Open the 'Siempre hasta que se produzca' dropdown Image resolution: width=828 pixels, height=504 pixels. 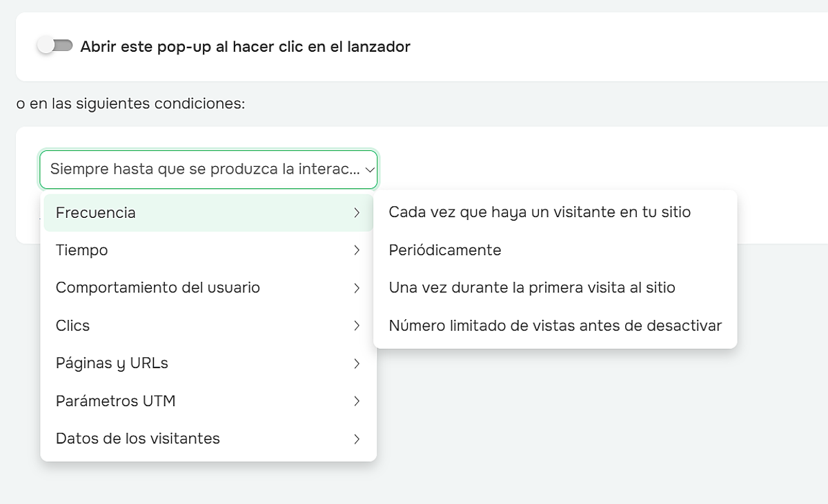coord(208,170)
